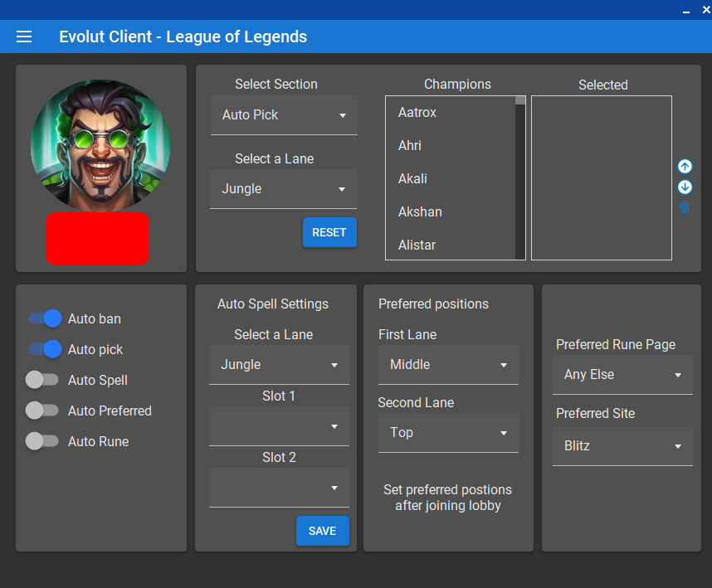Open the Select Section Auto Pick dropdown
The height and width of the screenshot is (588, 712).
point(284,115)
